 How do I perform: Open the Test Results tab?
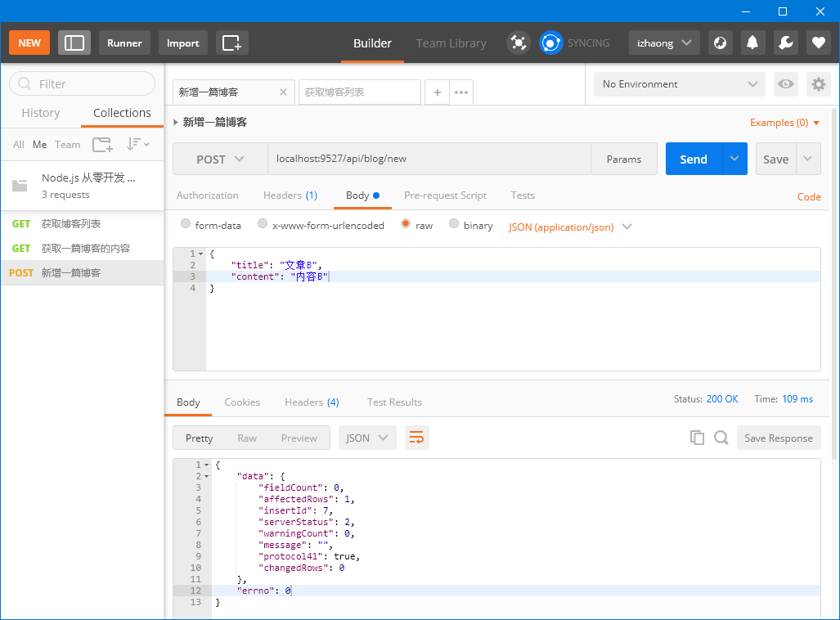394,402
